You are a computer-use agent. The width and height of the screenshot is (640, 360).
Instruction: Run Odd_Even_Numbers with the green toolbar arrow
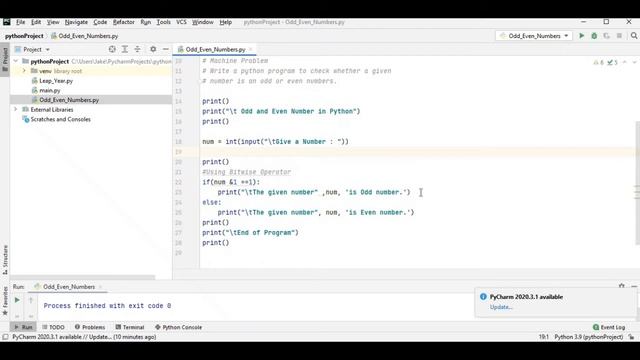(582, 36)
